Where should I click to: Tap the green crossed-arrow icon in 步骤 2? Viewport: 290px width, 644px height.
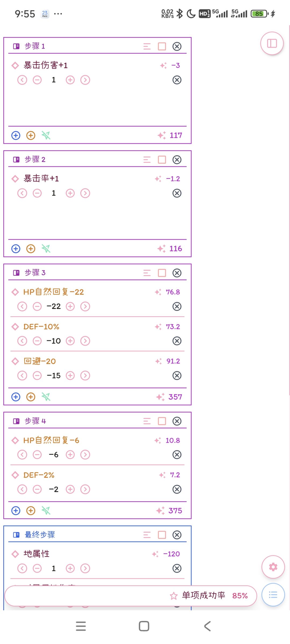pyautogui.click(x=46, y=249)
